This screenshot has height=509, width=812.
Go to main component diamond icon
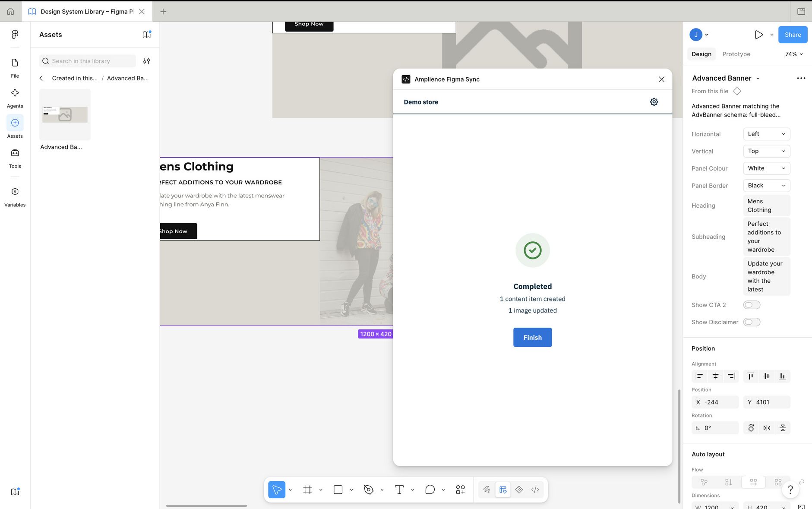pos(737,91)
